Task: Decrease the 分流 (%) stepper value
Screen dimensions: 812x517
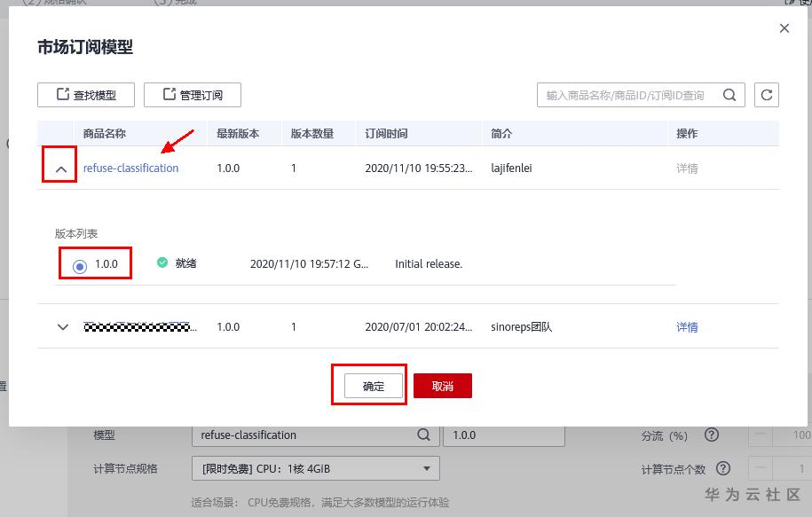Action: pyautogui.click(x=761, y=435)
